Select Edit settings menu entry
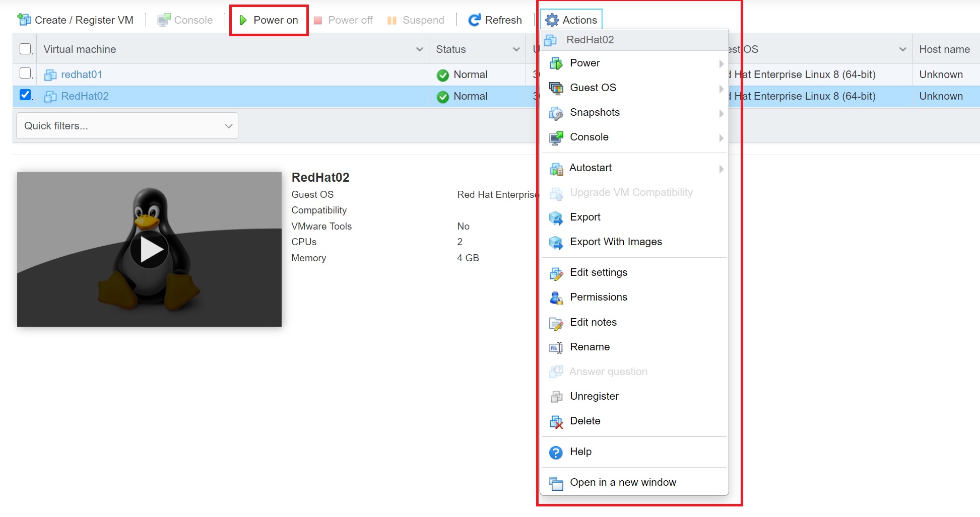 point(634,273)
